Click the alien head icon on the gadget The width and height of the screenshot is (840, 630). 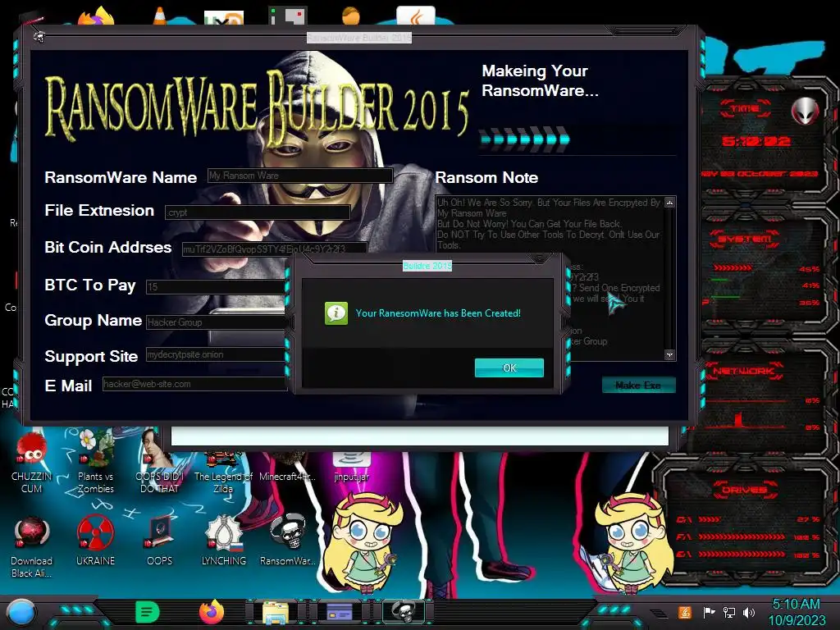pyautogui.click(x=805, y=112)
